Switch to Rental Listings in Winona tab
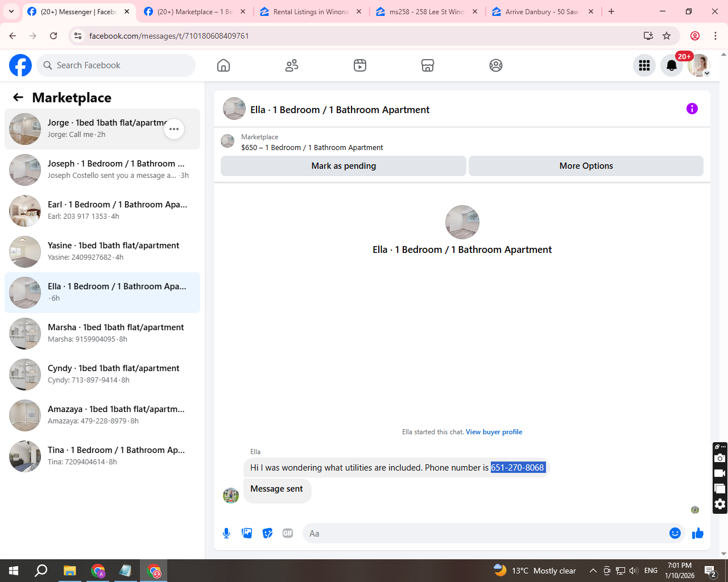This screenshot has height=582, width=728. point(311,11)
